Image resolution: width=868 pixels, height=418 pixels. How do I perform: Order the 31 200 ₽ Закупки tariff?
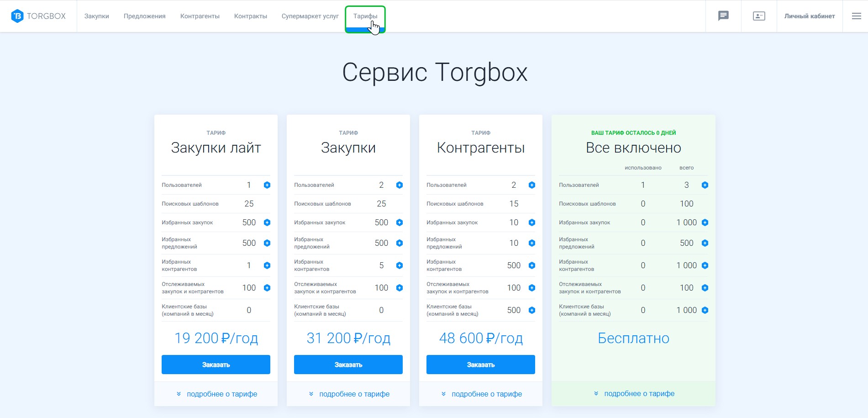[x=348, y=365]
